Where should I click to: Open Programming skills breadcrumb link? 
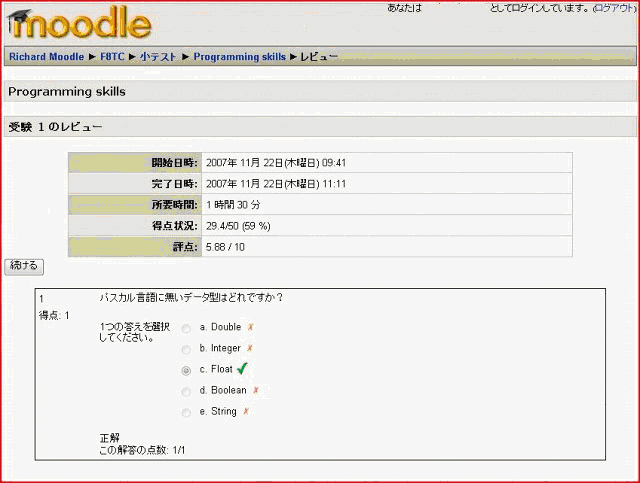(x=240, y=57)
